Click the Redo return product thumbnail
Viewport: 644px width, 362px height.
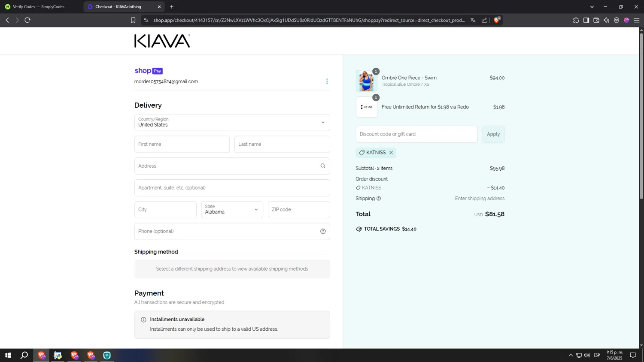click(366, 107)
